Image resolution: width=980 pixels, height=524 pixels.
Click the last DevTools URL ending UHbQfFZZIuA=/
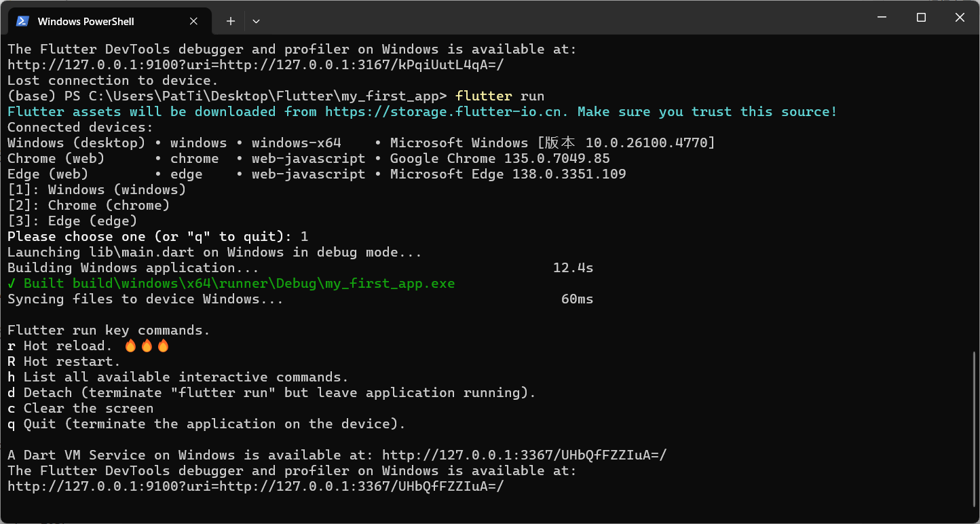click(x=256, y=486)
